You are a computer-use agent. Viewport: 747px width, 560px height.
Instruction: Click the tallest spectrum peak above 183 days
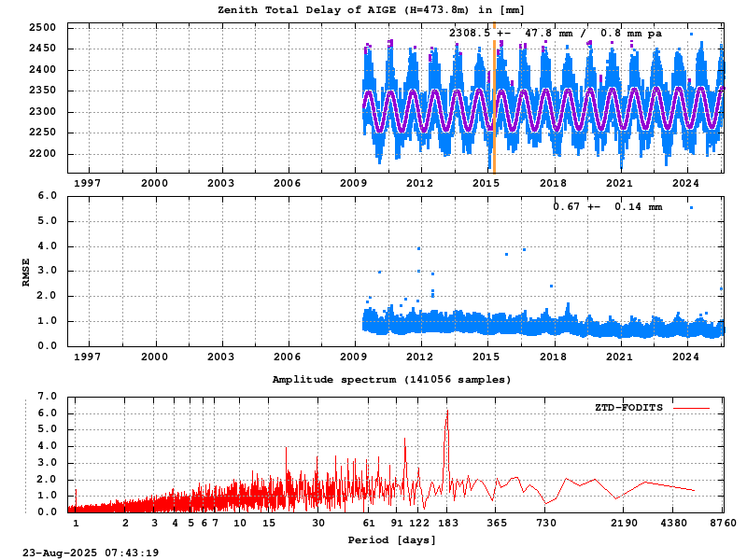(x=447, y=413)
